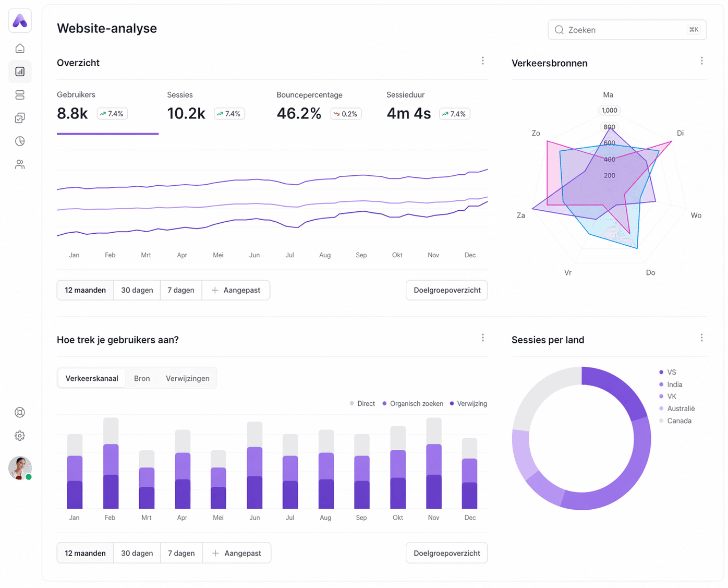Screen dimensions: 728x588
Task: Click Doelgroepoverzicht under the line chart
Action: point(447,291)
